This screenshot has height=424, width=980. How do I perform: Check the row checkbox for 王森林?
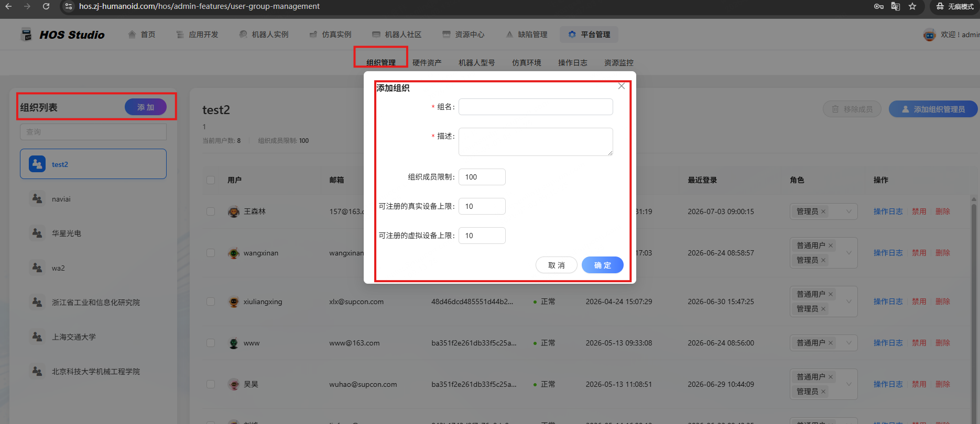[x=211, y=211]
